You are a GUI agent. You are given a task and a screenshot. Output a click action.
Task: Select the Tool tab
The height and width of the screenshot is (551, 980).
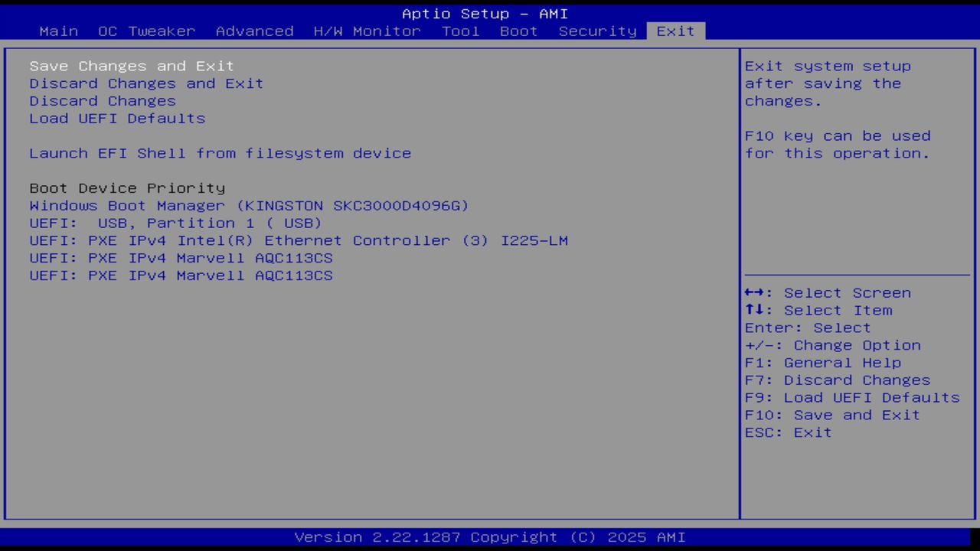461,31
